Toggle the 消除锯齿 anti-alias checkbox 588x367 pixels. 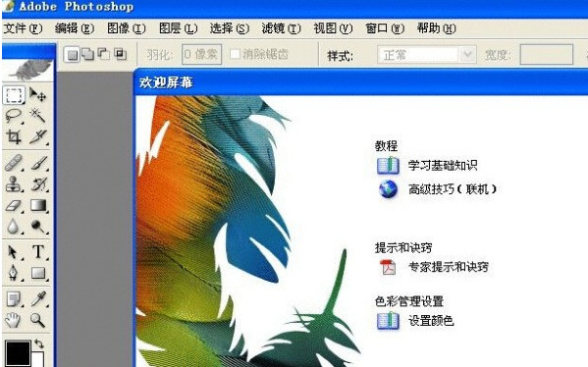(x=236, y=54)
